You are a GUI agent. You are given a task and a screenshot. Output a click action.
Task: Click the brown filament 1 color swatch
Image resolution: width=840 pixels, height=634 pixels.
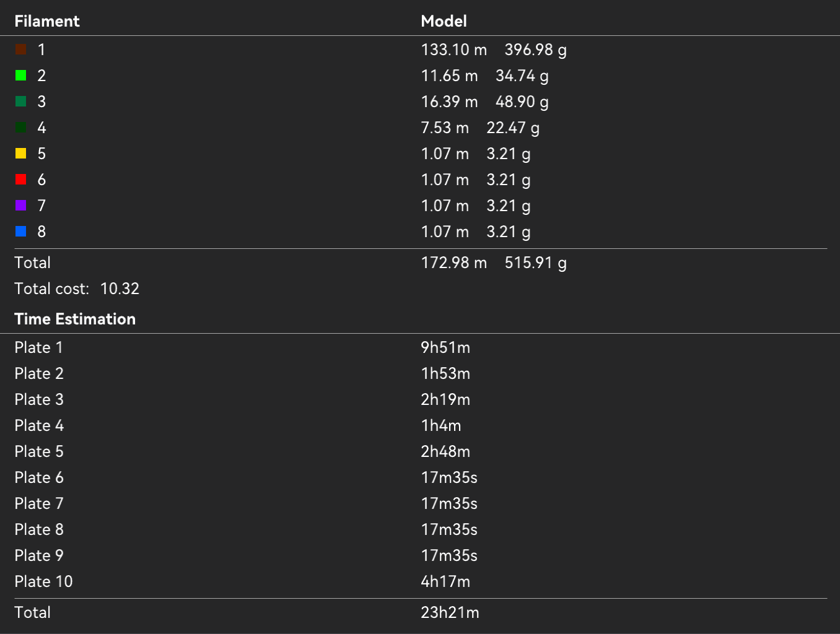click(20, 50)
